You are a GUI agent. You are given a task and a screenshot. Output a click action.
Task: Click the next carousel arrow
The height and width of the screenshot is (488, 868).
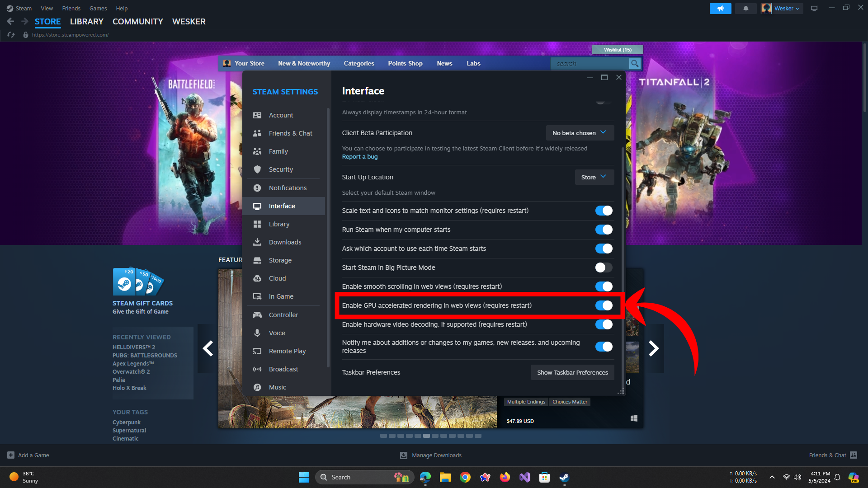coord(654,348)
